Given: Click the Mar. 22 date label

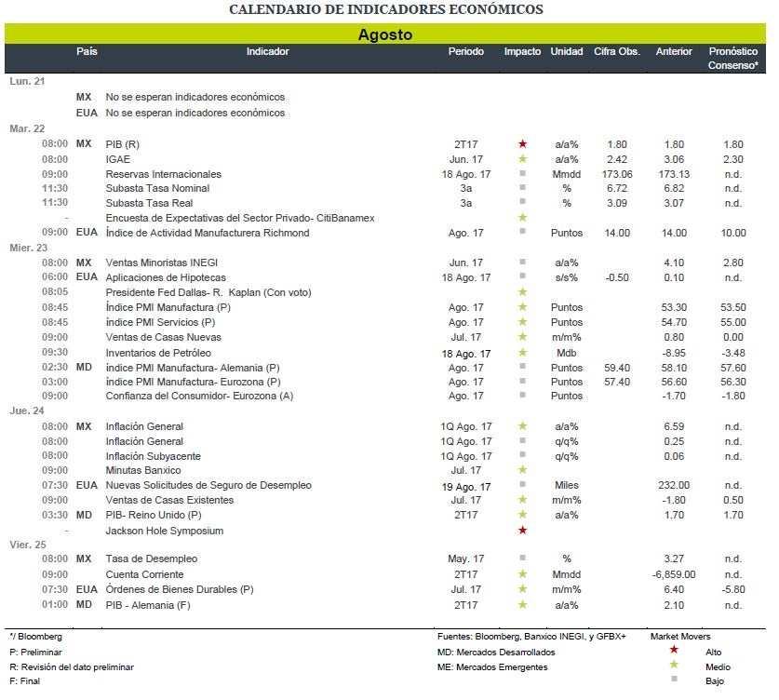Looking at the screenshot, I should point(27,128).
